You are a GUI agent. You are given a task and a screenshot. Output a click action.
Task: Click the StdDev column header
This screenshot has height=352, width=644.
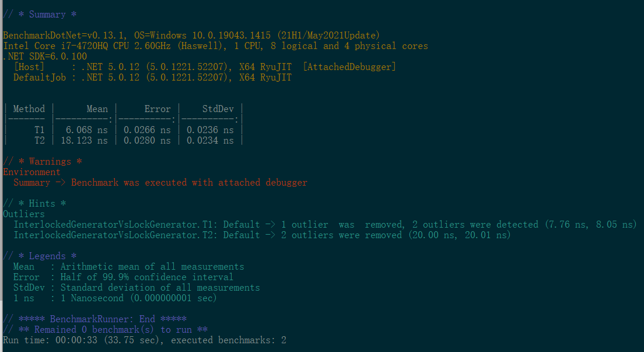(x=218, y=109)
